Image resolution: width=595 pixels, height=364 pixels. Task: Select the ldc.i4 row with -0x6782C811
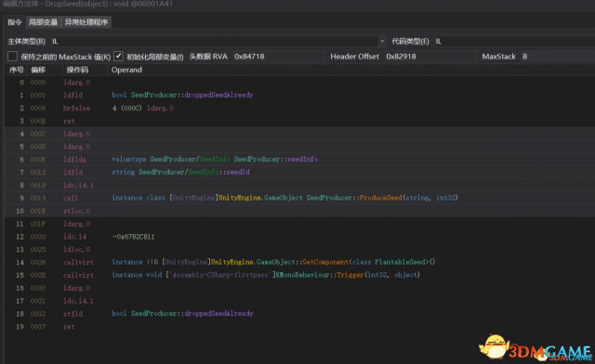pos(299,237)
